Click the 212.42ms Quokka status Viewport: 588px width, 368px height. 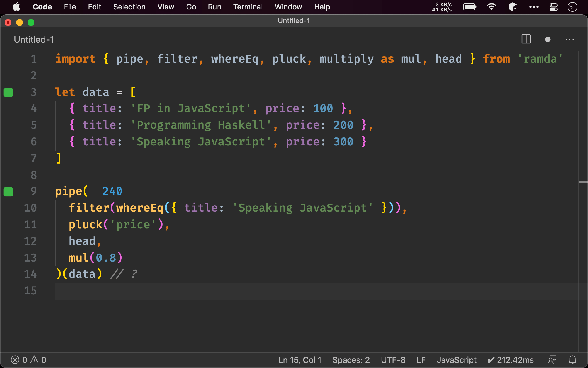[510, 360]
